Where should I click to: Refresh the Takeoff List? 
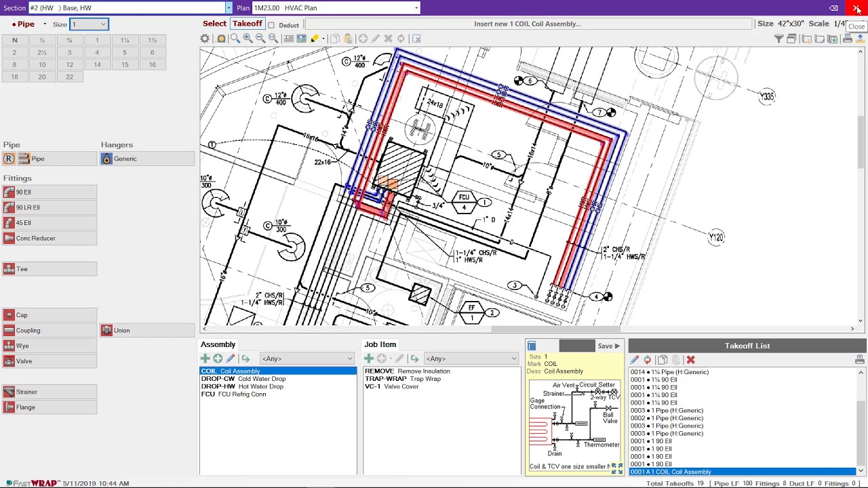[x=648, y=360]
